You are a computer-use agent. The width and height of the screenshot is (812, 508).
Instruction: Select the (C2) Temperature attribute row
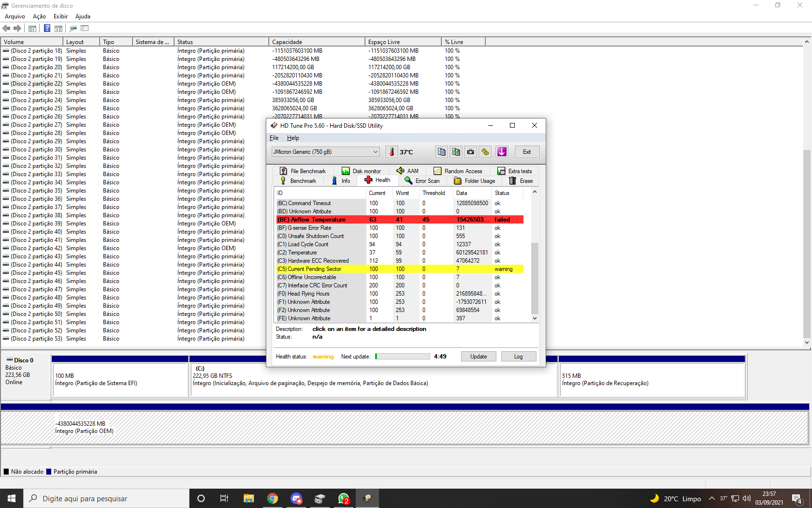[x=400, y=253]
